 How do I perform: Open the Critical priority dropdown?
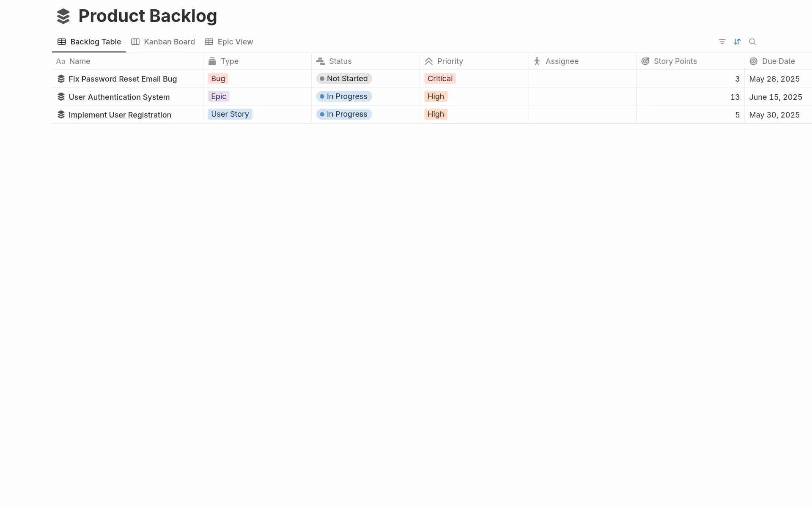(440, 79)
